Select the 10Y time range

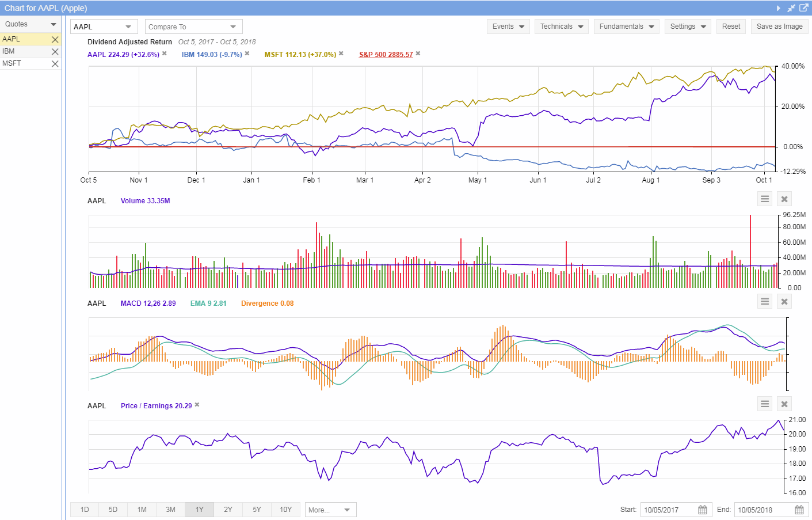pos(286,510)
